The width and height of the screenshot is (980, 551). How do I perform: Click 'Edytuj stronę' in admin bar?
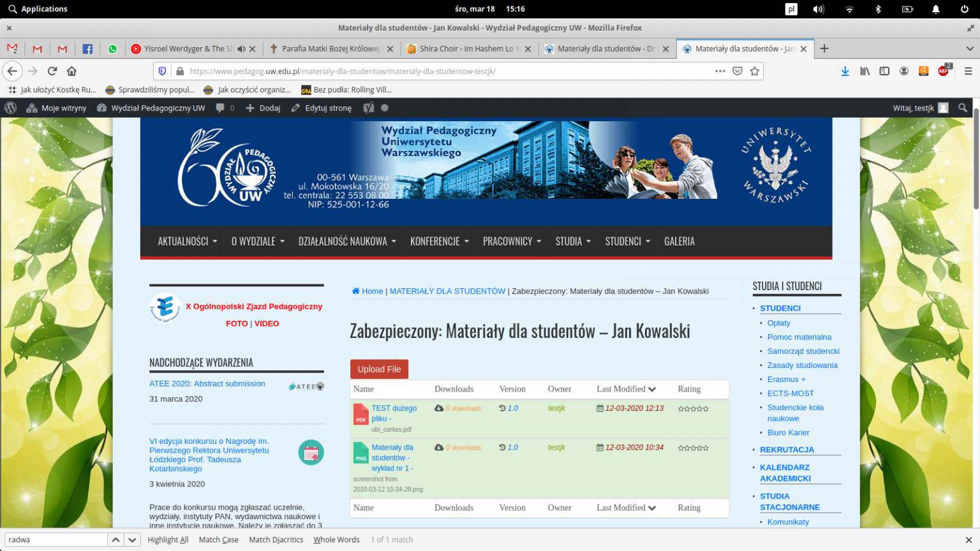[x=322, y=108]
